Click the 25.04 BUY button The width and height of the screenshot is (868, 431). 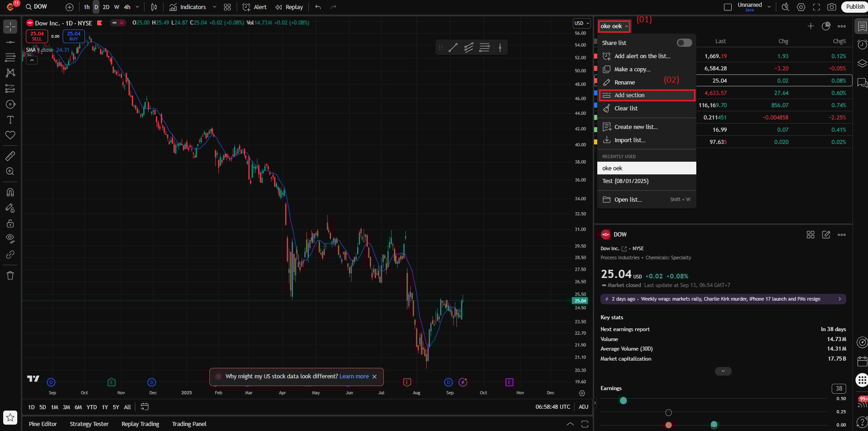(74, 36)
